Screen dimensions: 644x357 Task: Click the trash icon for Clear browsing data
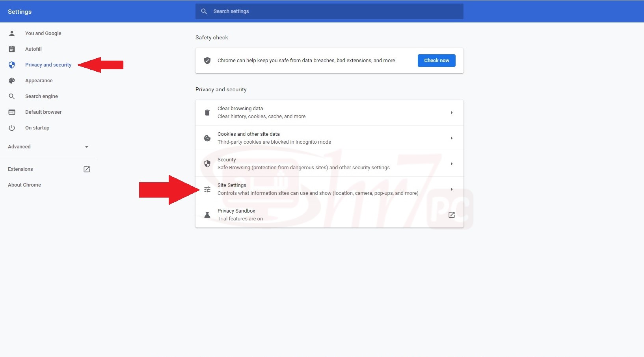[207, 113]
